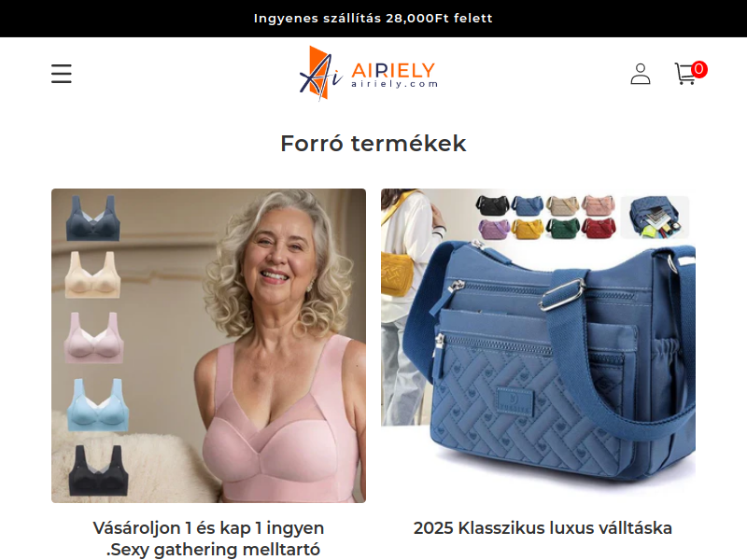Pick the red shoulder bag swatch
Image resolution: width=747 pixels, height=560 pixels.
click(x=599, y=229)
